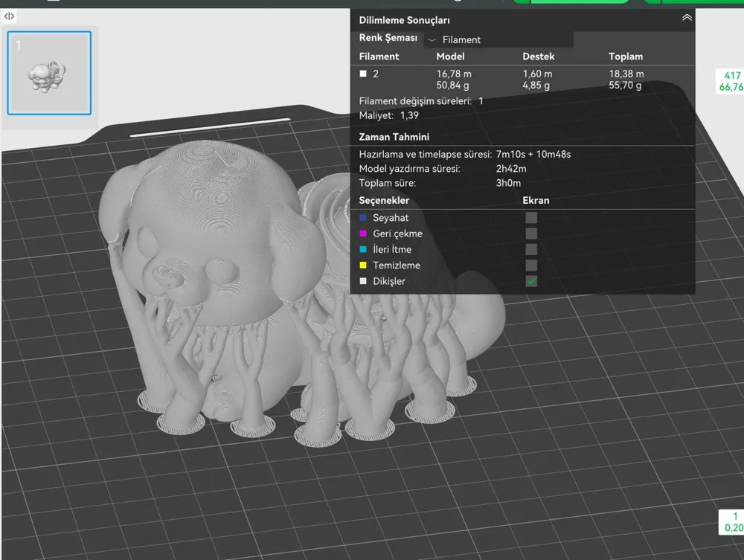744x560 pixels.
Task: Enable the İleri İtme display checkbox
Action: (x=531, y=249)
